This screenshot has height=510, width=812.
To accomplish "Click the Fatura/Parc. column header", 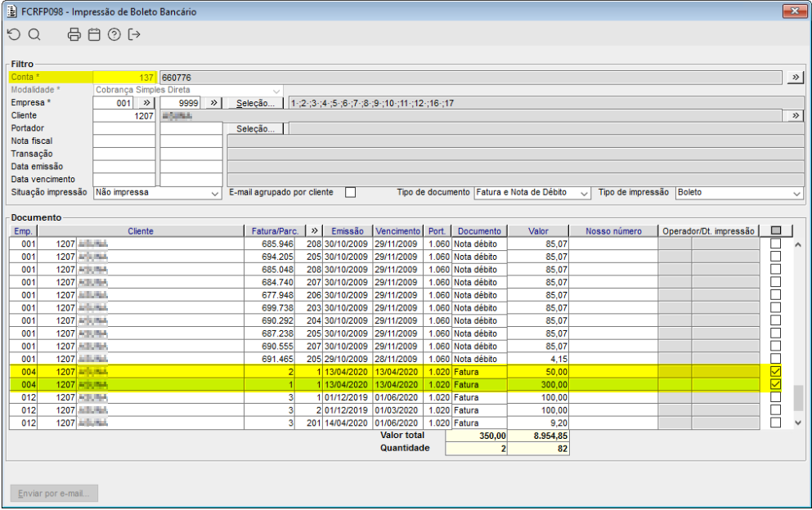I will pyautogui.click(x=275, y=231).
